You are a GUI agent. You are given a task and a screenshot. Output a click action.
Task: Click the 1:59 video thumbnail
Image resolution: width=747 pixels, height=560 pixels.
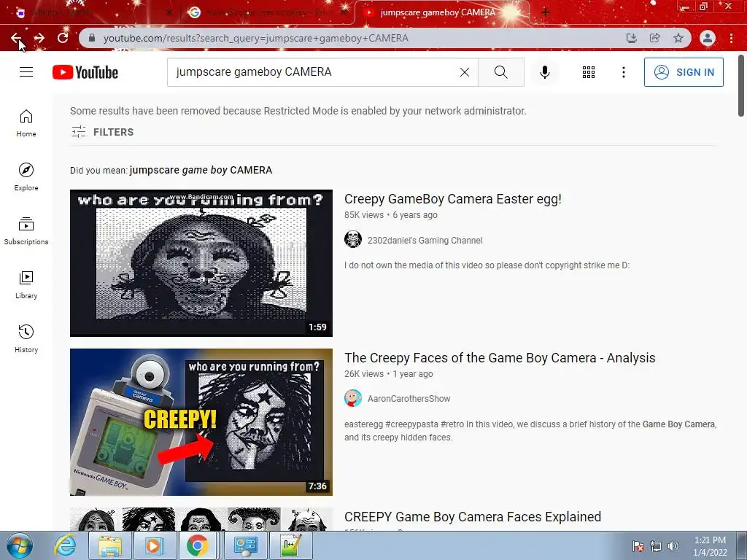[x=201, y=262]
